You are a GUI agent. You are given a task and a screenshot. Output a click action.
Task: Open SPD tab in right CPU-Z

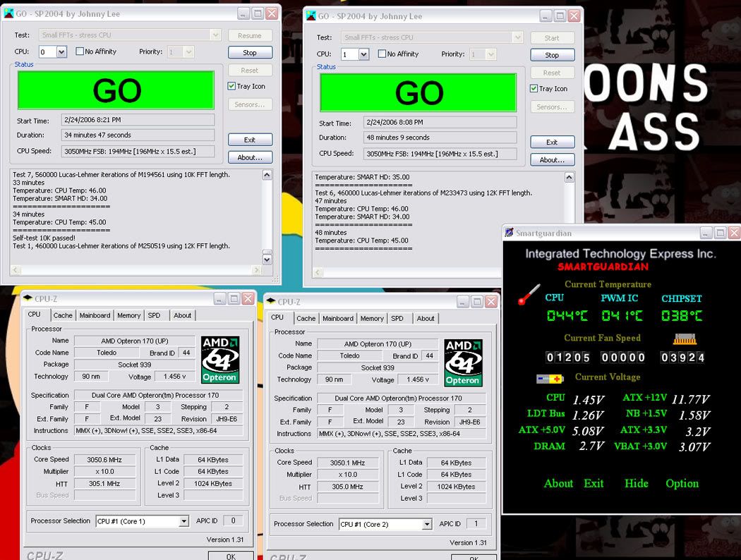[397, 319]
